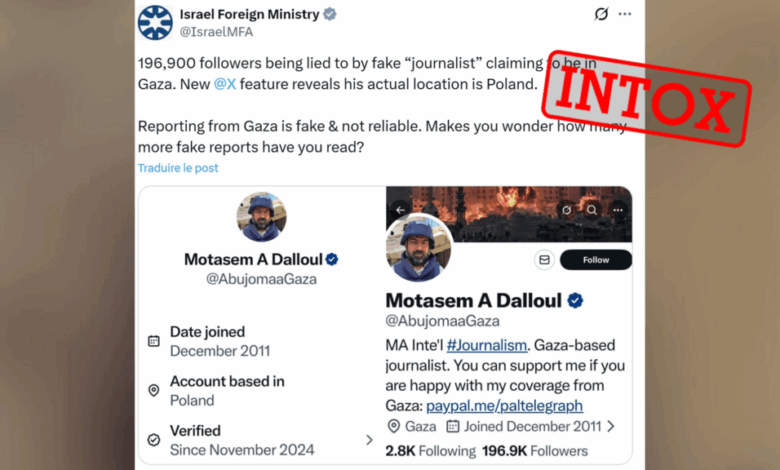Open the @X mention link
Screen dimensions: 780x470
click(225, 85)
